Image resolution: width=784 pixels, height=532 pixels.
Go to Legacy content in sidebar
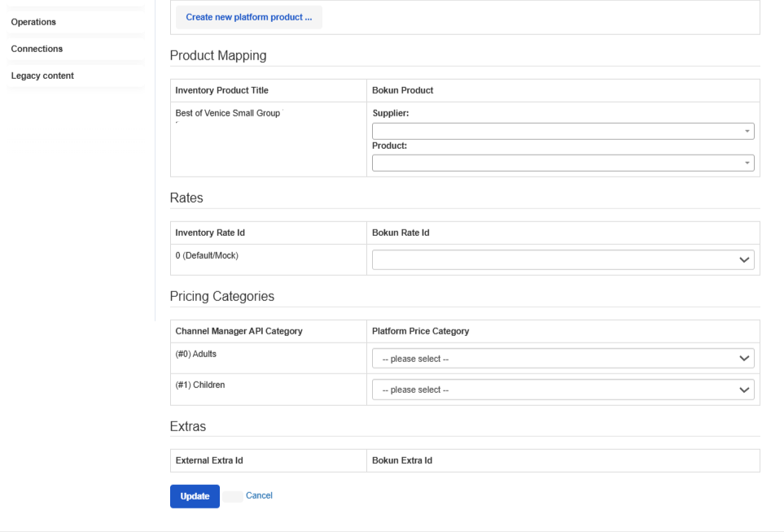coord(42,76)
